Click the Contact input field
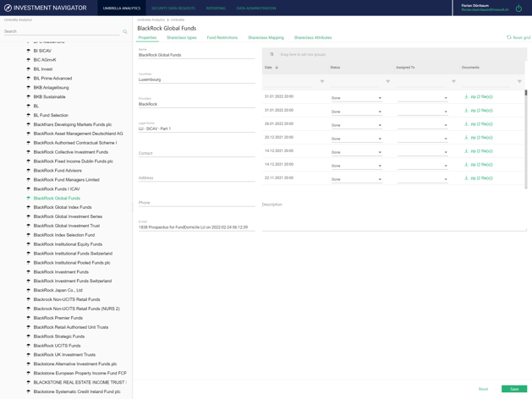Image resolution: width=532 pixels, height=399 pixels. [x=197, y=153]
